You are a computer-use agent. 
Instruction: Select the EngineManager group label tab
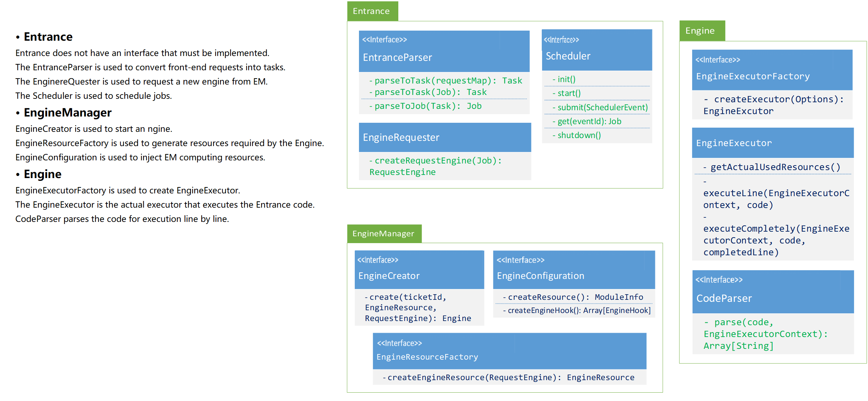383,233
